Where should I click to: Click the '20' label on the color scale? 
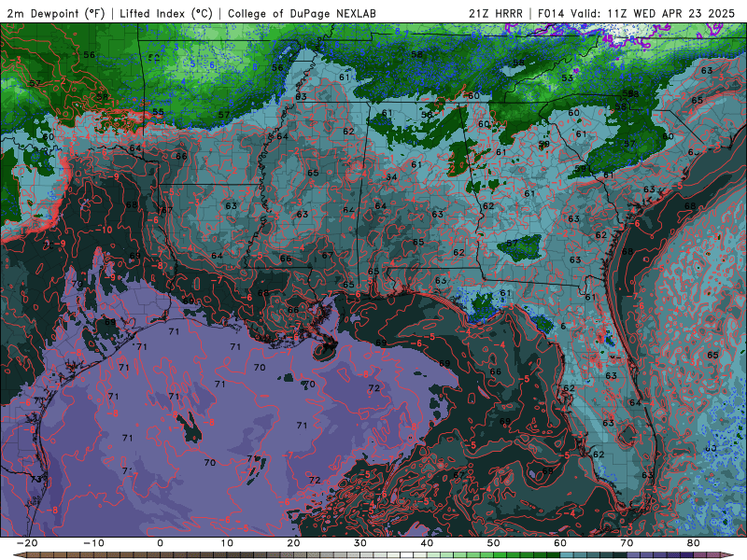(293, 543)
